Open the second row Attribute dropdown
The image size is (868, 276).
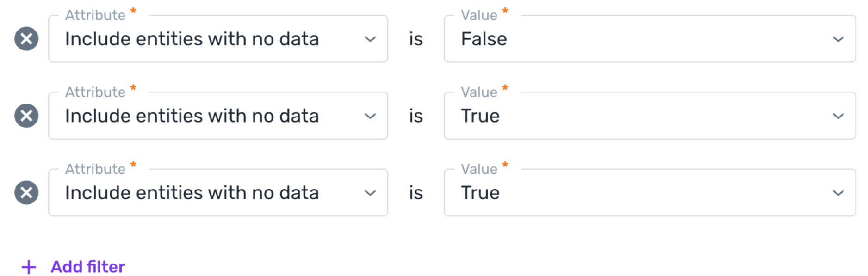(x=218, y=116)
